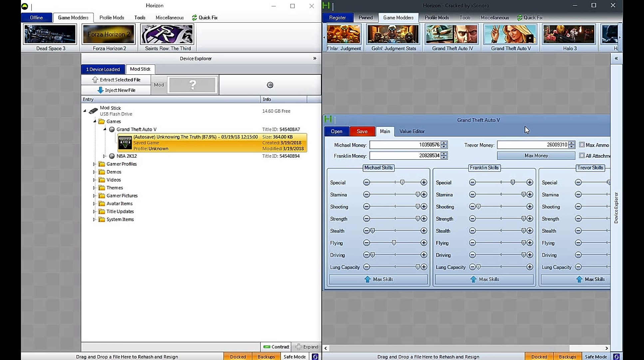Increase Franklin Stealth with plus icon
Image resolution: width=644 pixels, height=360 pixels.
(x=530, y=231)
